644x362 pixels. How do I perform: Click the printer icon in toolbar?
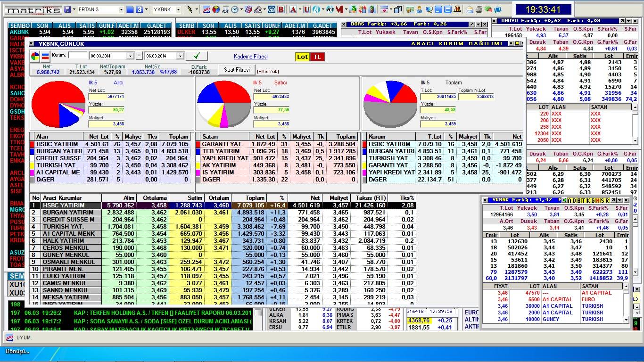[x=479, y=9]
